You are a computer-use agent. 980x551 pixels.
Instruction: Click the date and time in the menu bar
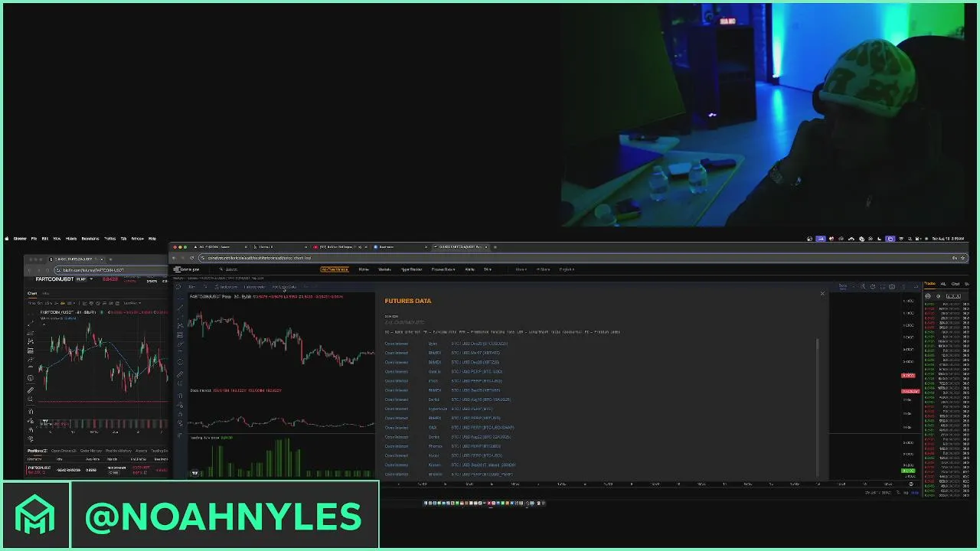click(x=948, y=239)
